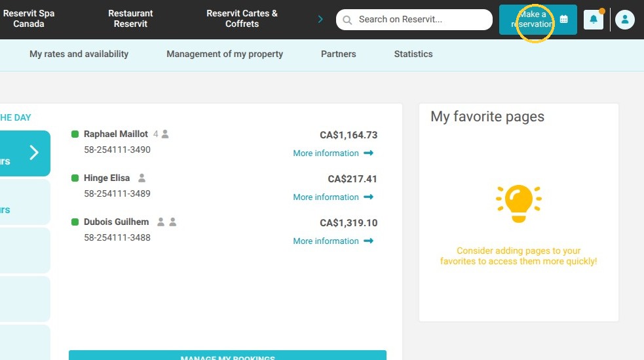The height and width of the screenshot is (360, 644).
Task: Click the guest icons beside Dubois Guilhem
Action: point(167,222)
